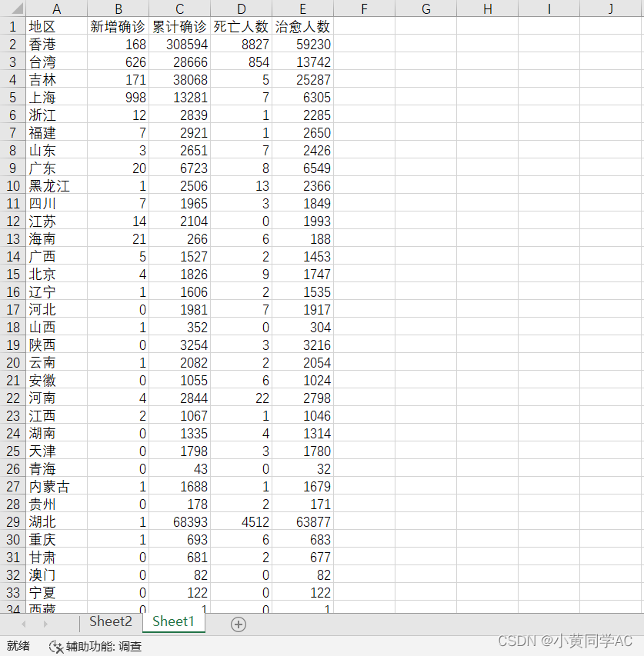Click the 死亡人数 header cell

pyautogui.click(x=241, y=26)
